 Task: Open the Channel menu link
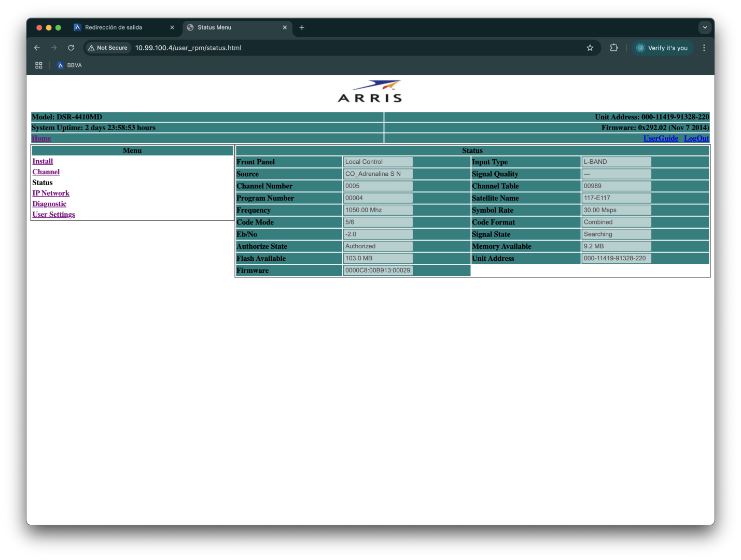tap(46, 172)
